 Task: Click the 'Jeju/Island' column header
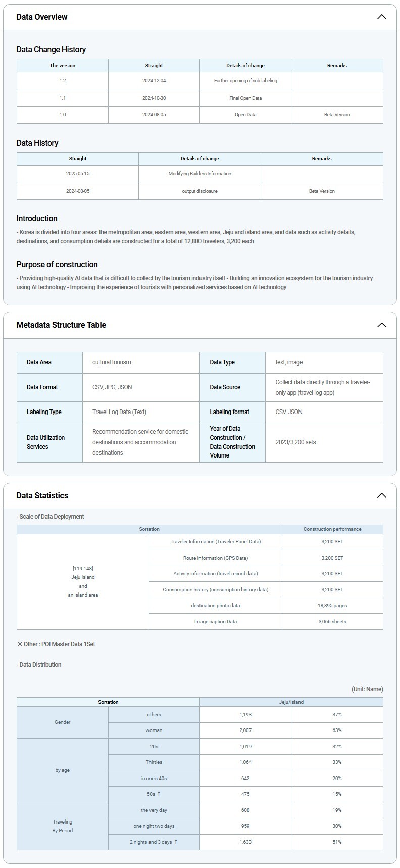coord(291,702)
